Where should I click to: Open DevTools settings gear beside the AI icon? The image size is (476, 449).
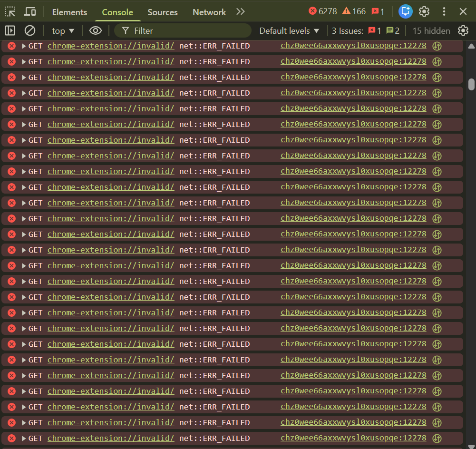pyautogui.click(x=424, y=12)
